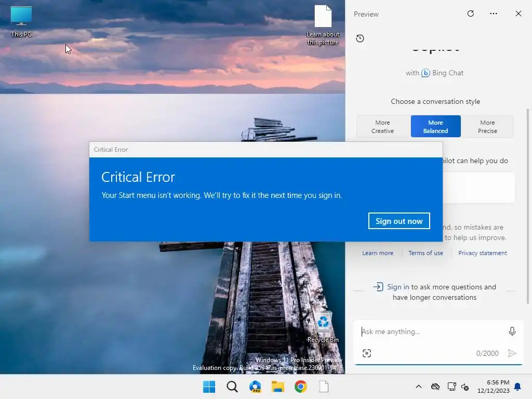Activate the Copilot microphone voice input

point(512,331)
